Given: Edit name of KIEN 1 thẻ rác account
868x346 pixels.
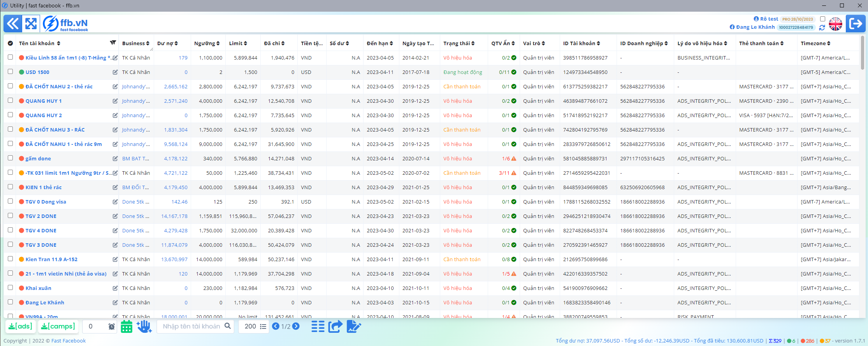Looking at the screenshot, I should [x=115, y=188].
